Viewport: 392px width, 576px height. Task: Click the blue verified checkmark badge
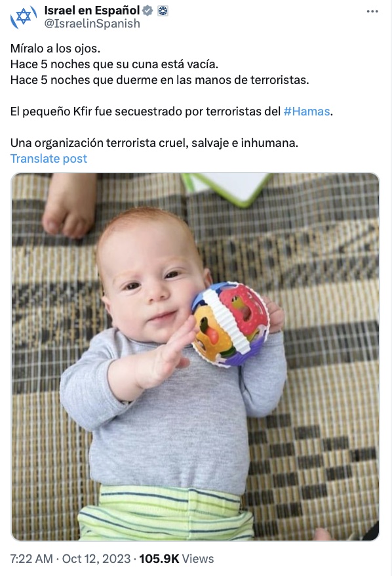pyautogui.click(x=147, y=10)
